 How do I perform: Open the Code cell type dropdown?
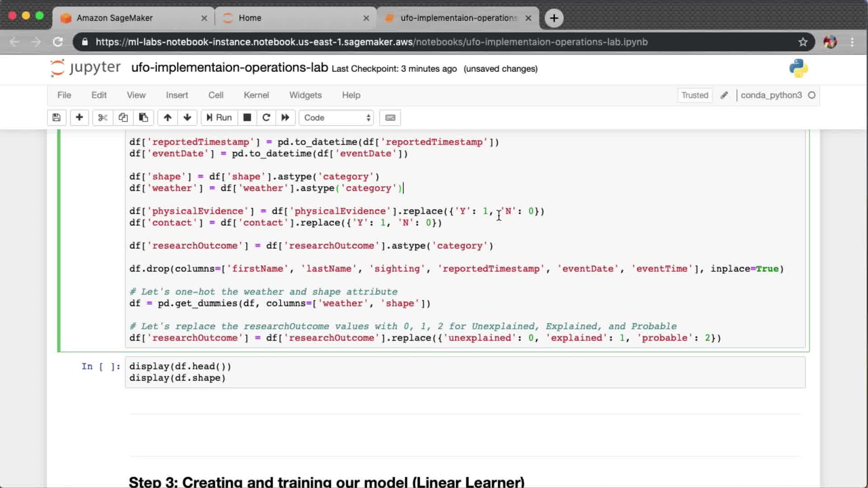[336, 117]
